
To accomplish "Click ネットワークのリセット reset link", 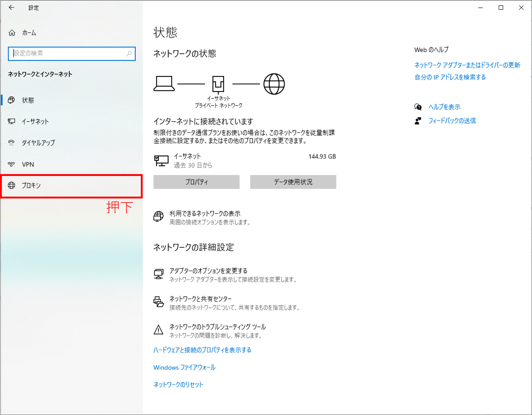I will (x=178, y=384).
